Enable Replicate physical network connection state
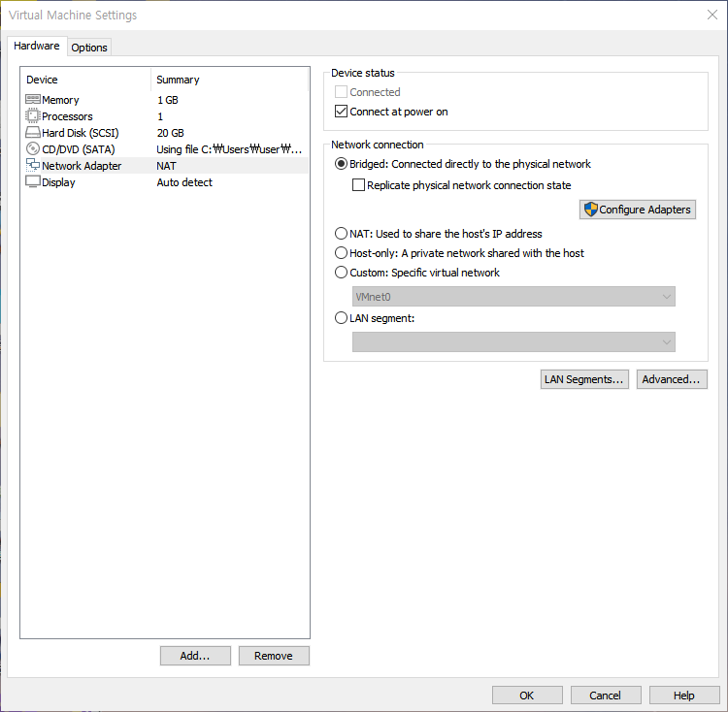728x712 pixels. pos(358,185)
